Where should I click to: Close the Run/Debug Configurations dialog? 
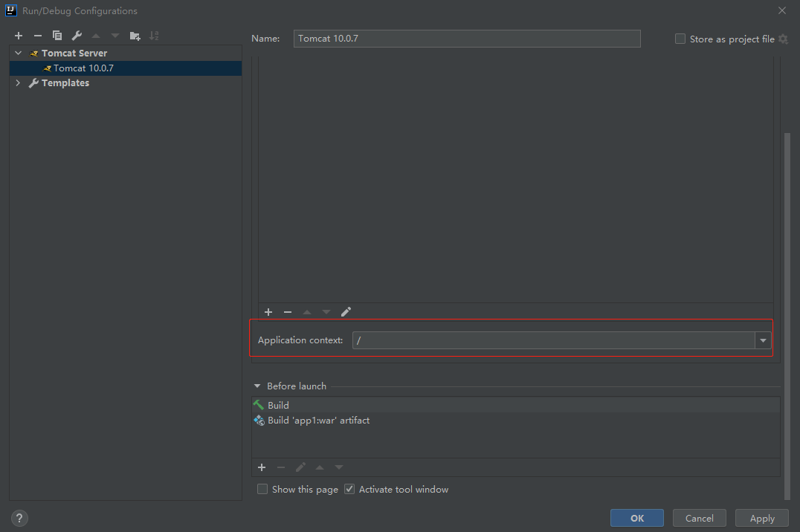(782, 10)
